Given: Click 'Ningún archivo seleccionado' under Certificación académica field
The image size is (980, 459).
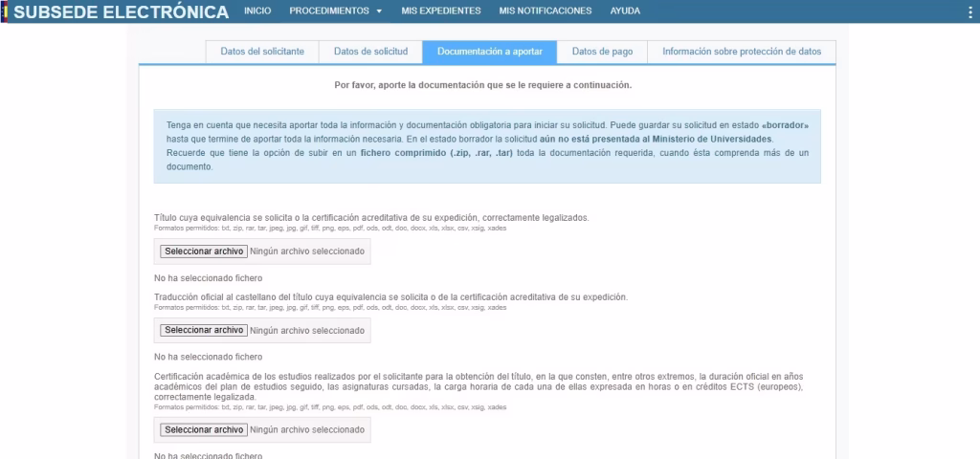Looking at the screenshot, I should click(x=307, y=429).
